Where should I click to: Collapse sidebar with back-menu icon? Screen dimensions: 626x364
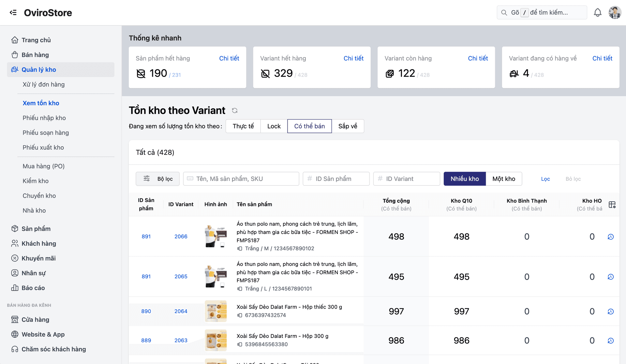(x=13, y=13)
